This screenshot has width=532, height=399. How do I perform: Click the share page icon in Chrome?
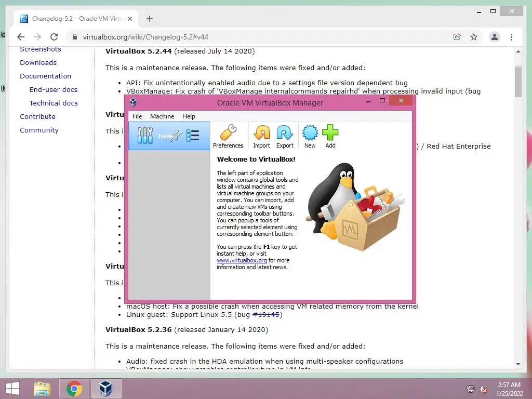pyautogui.click(x=457, y=37)
